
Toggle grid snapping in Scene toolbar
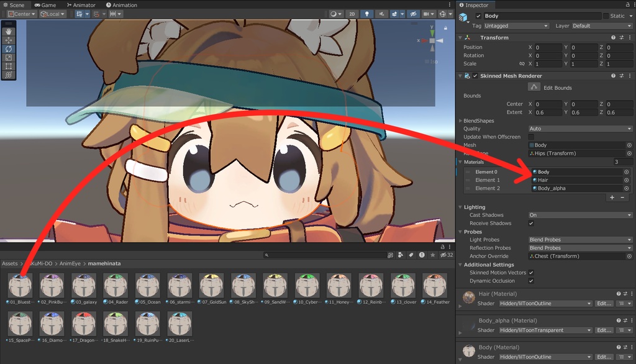click(79, 14)
